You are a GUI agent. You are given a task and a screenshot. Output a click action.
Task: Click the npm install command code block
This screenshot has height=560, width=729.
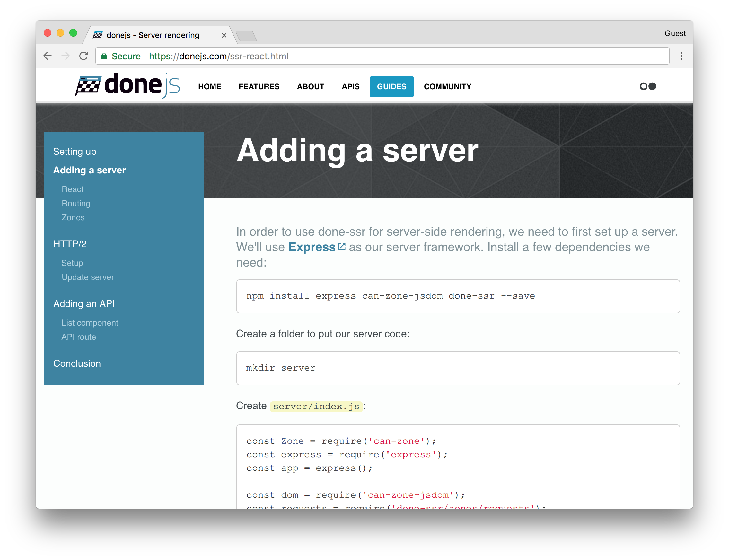point(458,296)
